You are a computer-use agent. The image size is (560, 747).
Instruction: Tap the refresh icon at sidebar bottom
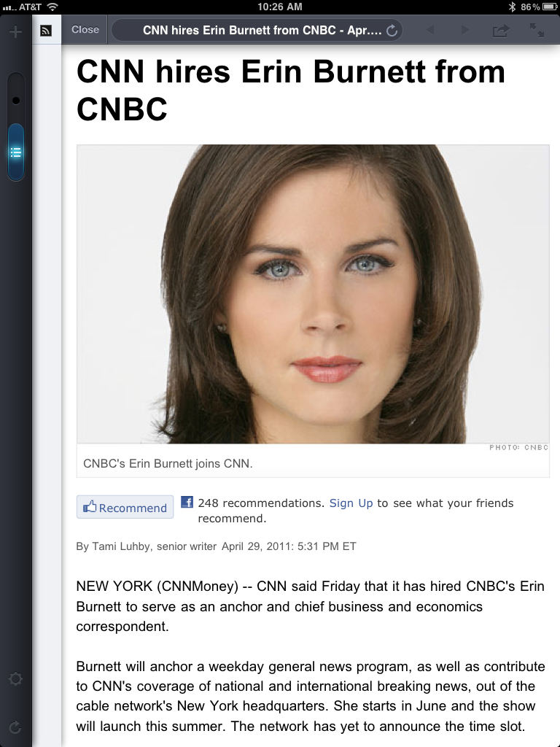(15, 727)
